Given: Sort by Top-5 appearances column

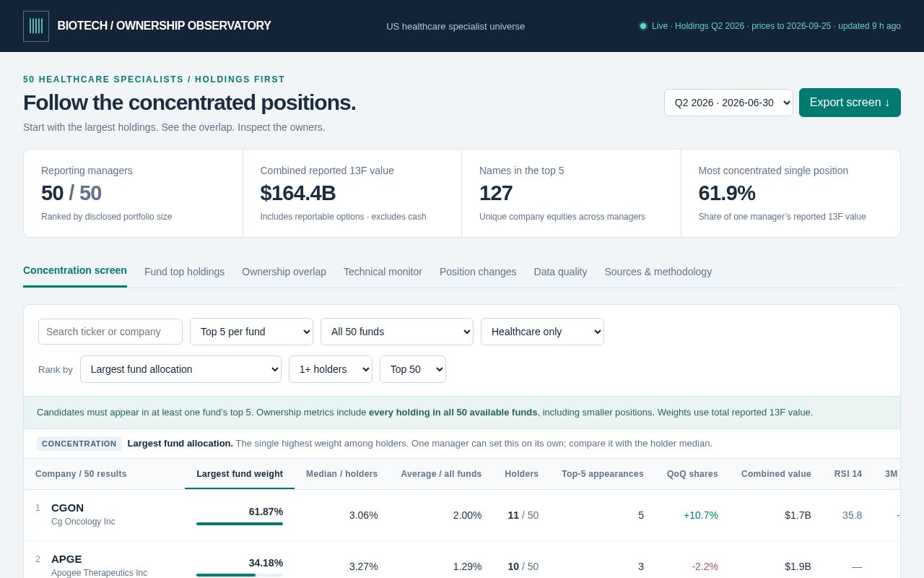Looking at the screenshot, I should tap(603, 474).
